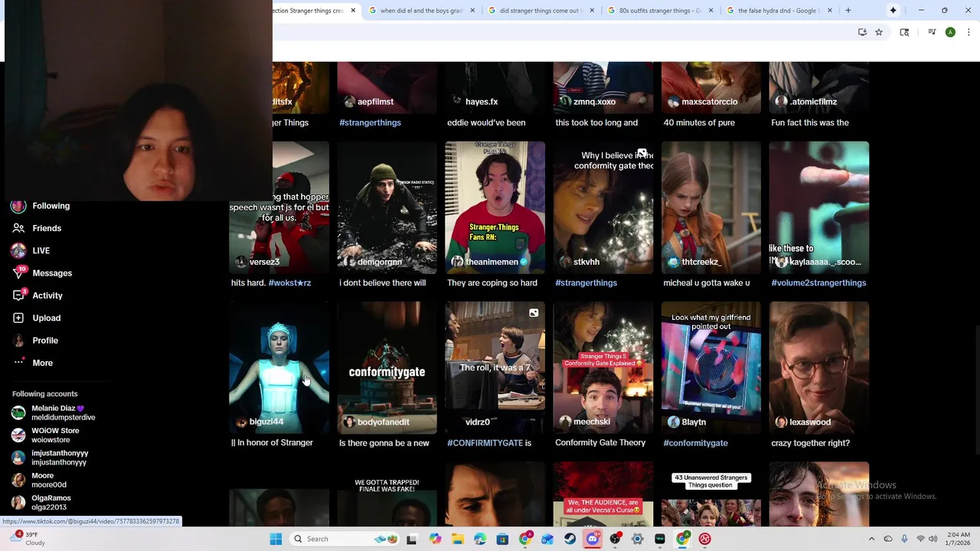The height and width of the screenshot is (551, 980).
Task: Open thtcreekz_ video thumbnail
Action: coord(711,207)
